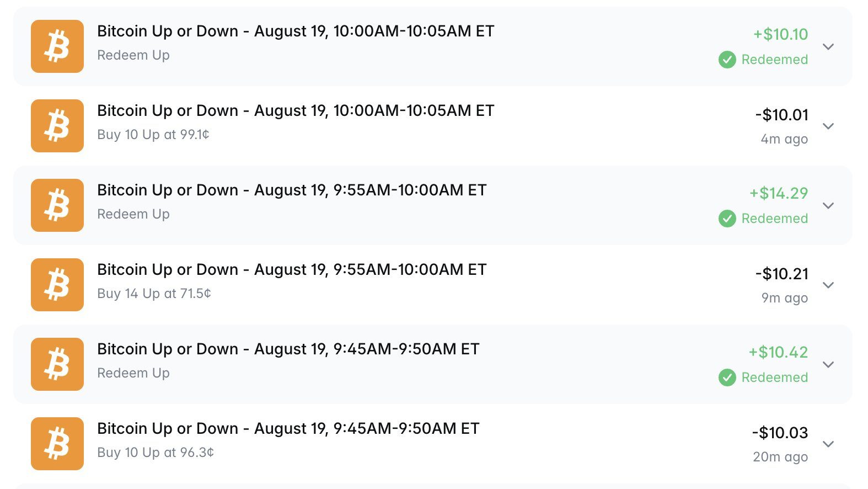Click Bitcoin icon beside Buy 14 Up at 71.5¢

[x=57, y=285]
